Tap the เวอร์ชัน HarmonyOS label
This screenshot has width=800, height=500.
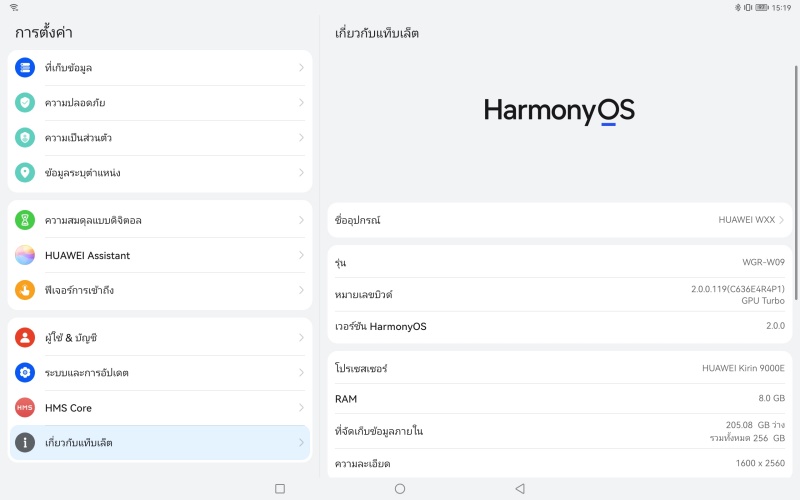point(381,327)
